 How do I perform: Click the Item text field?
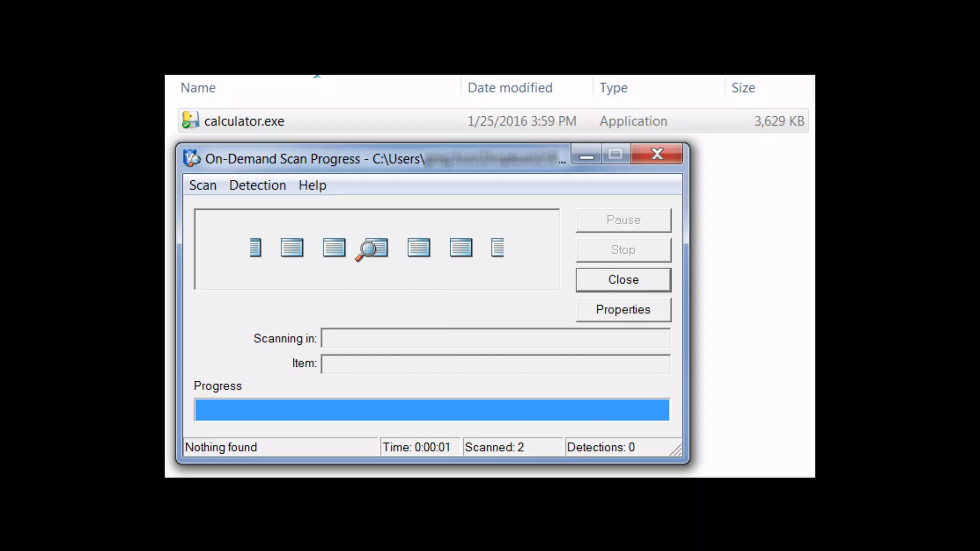click(495, 364)
